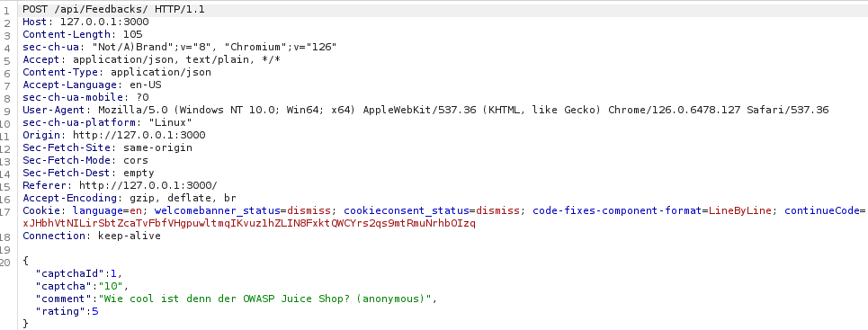Click the LineByLine cookie value

point(740,211)
